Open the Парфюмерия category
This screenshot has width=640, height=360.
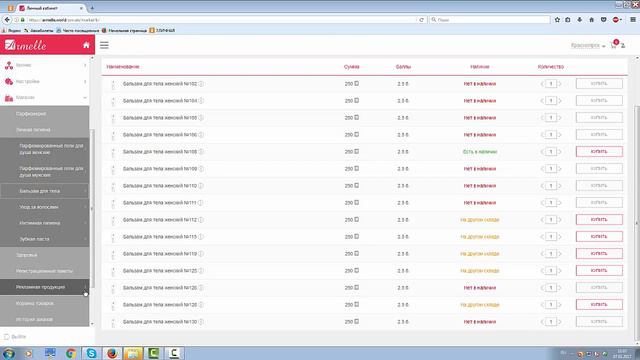[44, 114]
